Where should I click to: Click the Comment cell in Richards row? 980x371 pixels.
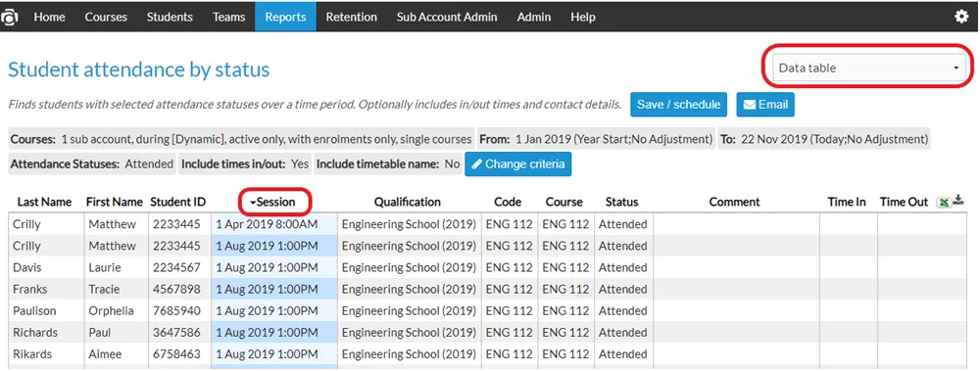(736, 332)
